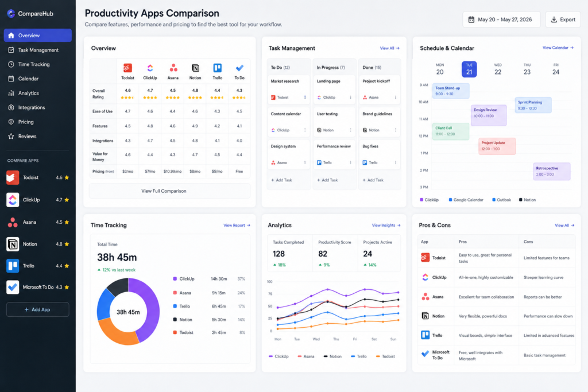Click Add Task under To Do column

281,180
